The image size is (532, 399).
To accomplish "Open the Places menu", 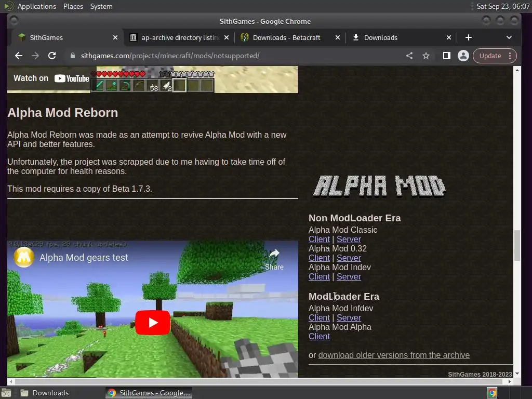I will point(73,6).
